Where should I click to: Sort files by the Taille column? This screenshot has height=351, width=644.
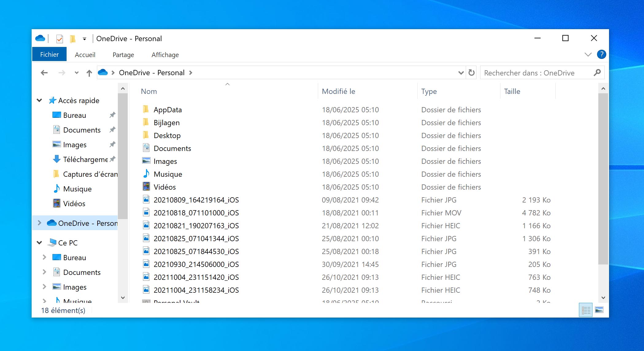(512, 91)
